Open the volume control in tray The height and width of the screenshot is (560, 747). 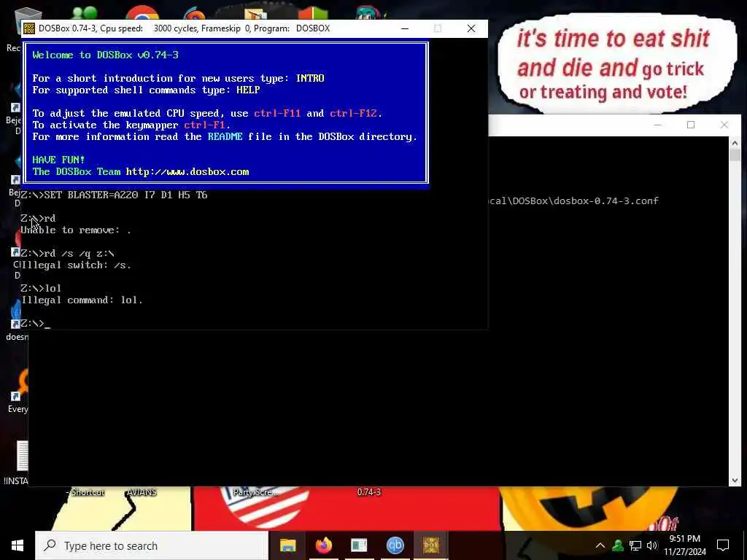652,545
